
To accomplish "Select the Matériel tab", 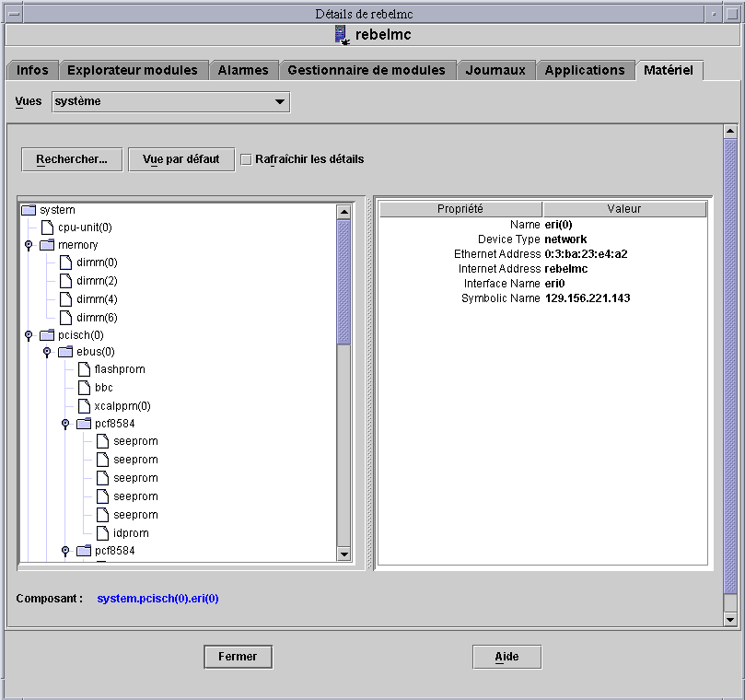I will [669, 70].
